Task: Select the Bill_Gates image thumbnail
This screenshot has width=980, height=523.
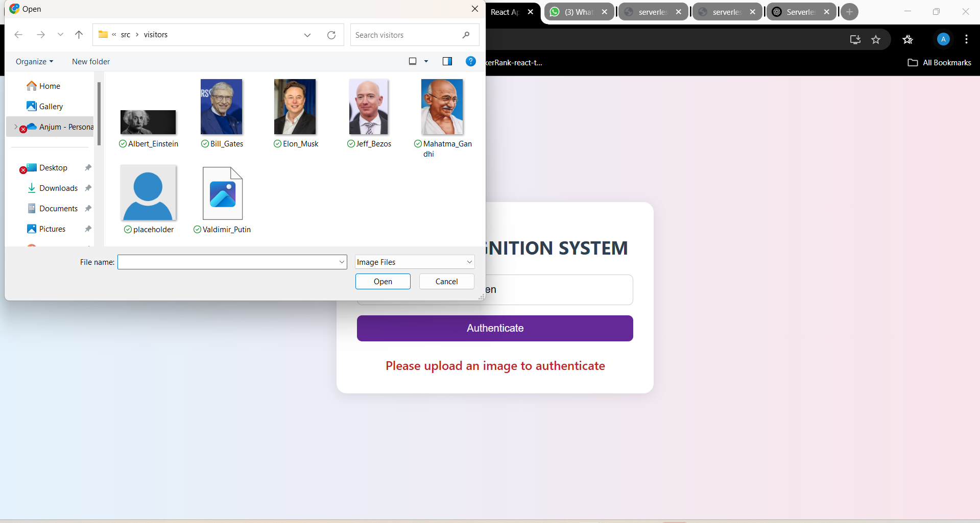Action: pyautogui.click(x=222, y=107)
